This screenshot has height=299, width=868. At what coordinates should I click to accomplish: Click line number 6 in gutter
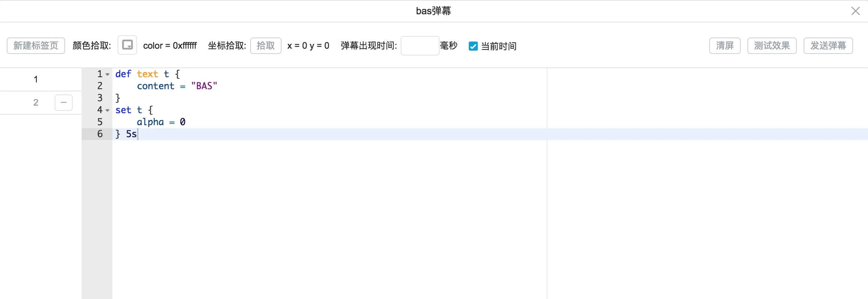[100, 134]
